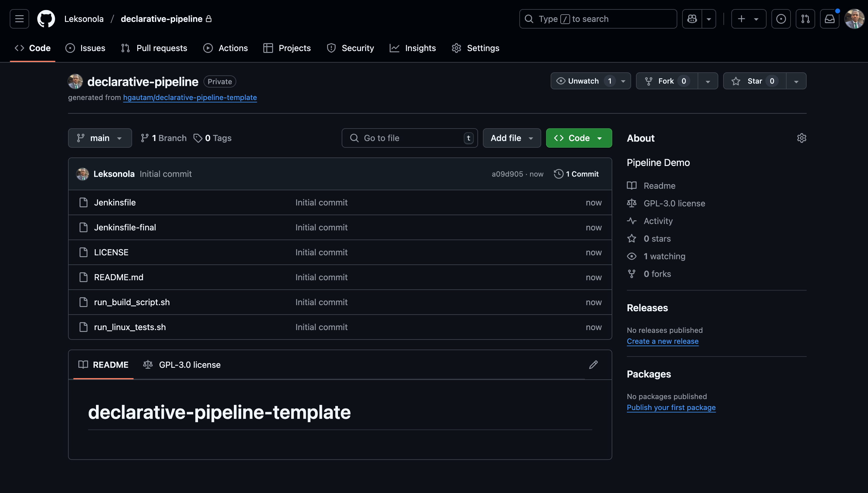Screen dimensions: 868x493
Task: Open notifications inbox icon
Action: (x=829, y=19)
